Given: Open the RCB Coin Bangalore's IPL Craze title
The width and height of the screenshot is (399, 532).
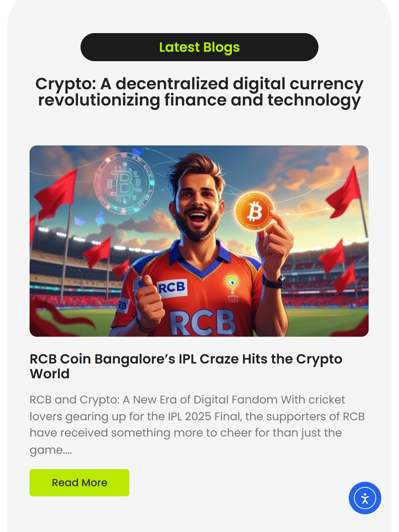Looking at the screenshot, I should pyautogui.click(x=186, y=366).
